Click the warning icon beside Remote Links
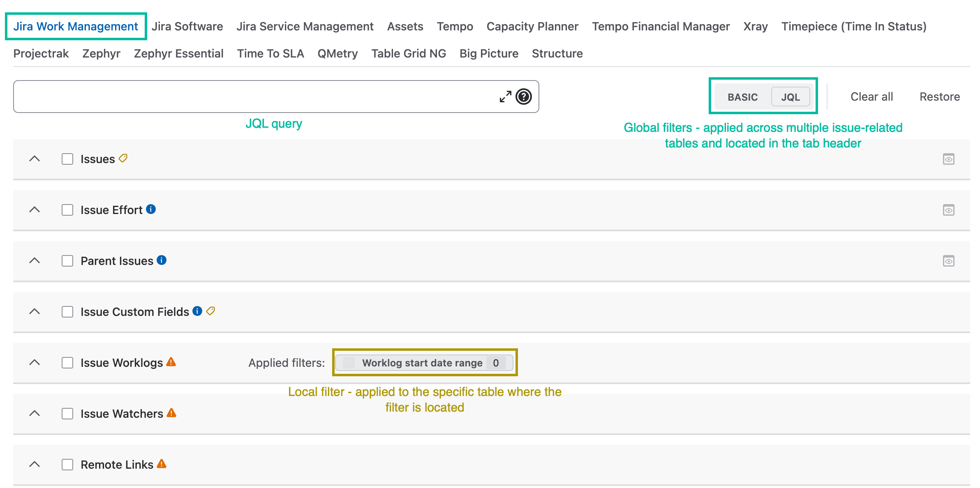The height and width of the screenshot is (488, 980). 162,464
